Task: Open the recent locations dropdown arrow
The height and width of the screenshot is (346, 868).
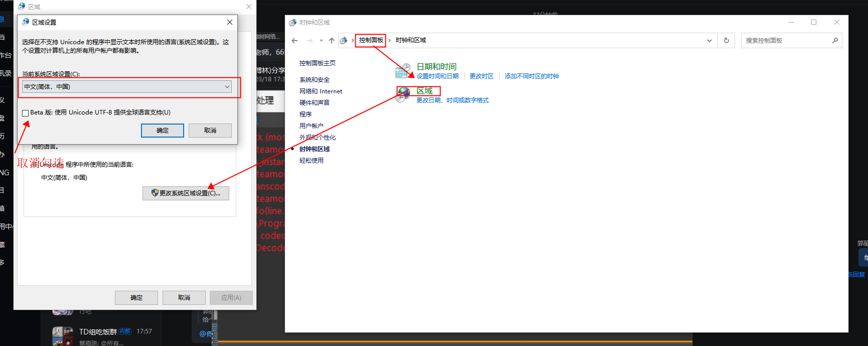Action: [321, 41]
